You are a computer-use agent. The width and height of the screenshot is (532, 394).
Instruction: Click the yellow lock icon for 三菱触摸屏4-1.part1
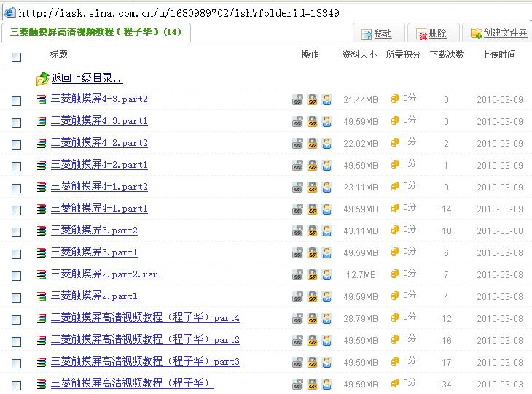(x=312, y=209)
